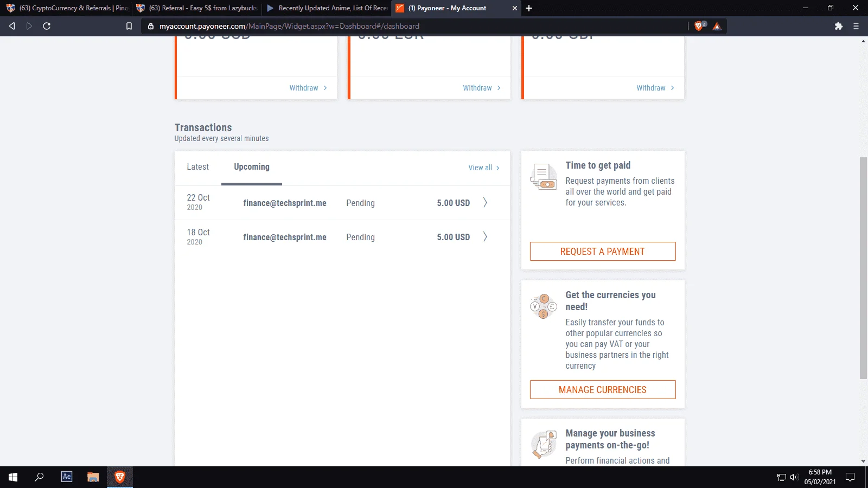The image size is (868, 488).
Task: Open the Windows notification center
Action: click(x=851, y=477)
